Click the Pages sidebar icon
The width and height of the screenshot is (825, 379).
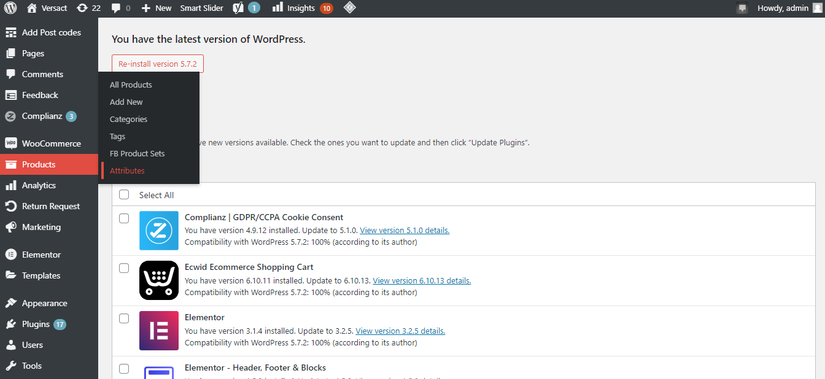pos(11,53)
